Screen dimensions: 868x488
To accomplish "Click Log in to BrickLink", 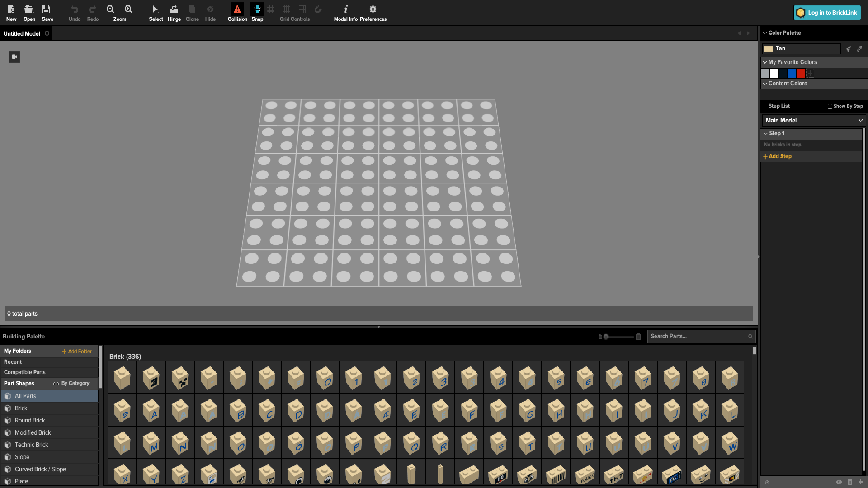I will [x=827, y=13].
